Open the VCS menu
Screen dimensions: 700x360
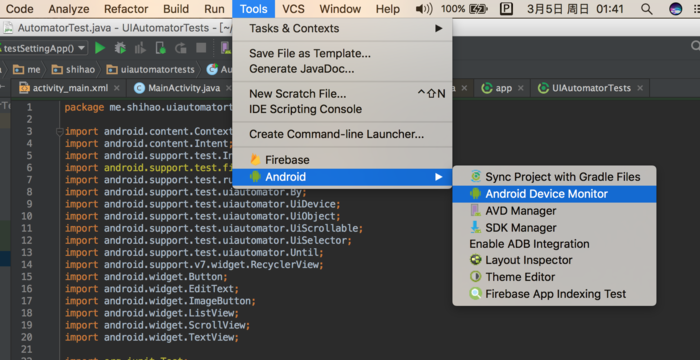pos(293,9)
